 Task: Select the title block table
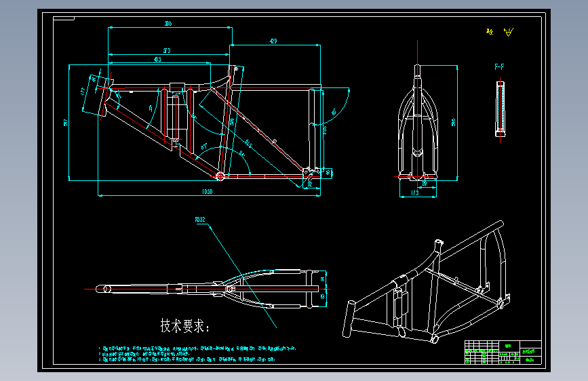click(503, 352)
